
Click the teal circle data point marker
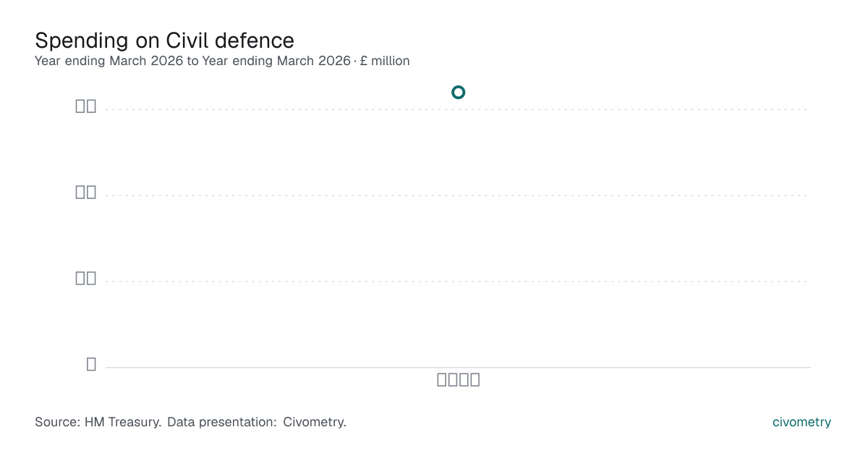[458, 92]
